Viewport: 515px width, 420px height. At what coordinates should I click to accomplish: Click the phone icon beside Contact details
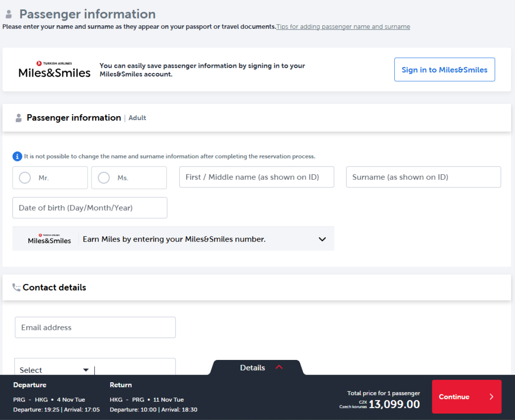[16, 287]
